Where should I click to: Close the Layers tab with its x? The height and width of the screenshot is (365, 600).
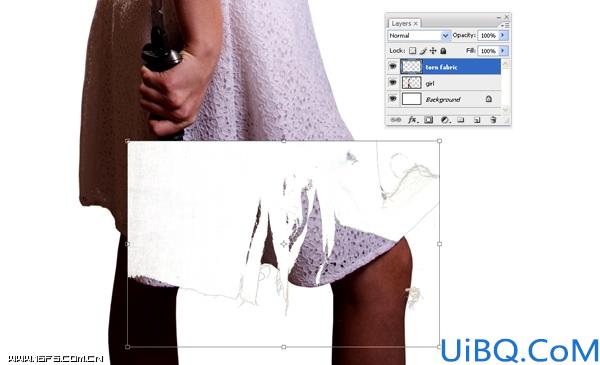click(416, 24)
